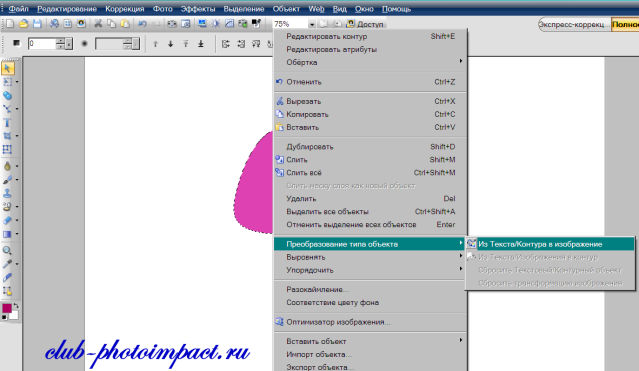The width and height of the screenshot is (639, 371).
Task: Open the zoom level 75% dropdown
Action: click(x=312, y=24)
